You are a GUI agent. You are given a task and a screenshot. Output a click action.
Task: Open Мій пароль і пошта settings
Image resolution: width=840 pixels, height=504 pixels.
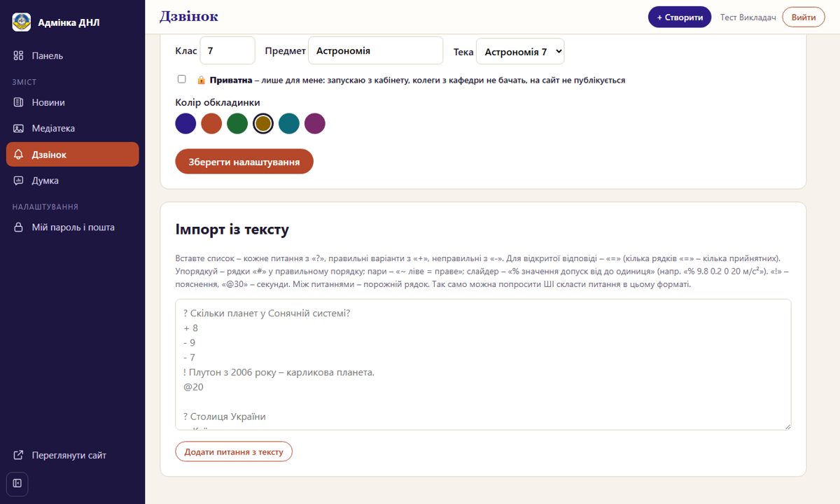73,227
